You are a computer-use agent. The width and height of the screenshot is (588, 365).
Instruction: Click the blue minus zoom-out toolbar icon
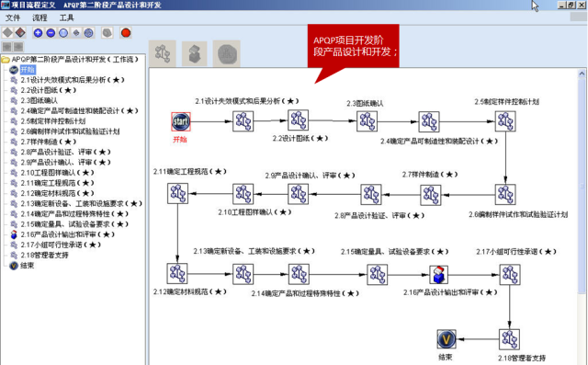pos(51,33)
